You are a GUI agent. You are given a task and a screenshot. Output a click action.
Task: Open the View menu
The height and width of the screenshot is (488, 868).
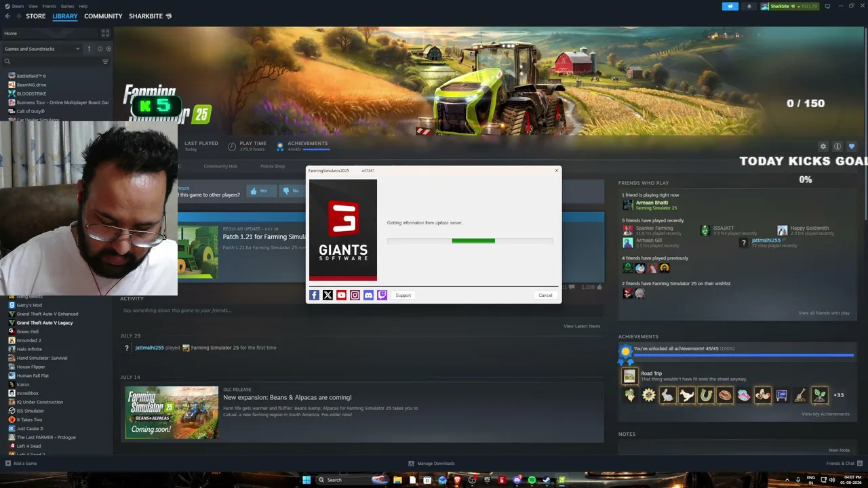pos(33,6)
